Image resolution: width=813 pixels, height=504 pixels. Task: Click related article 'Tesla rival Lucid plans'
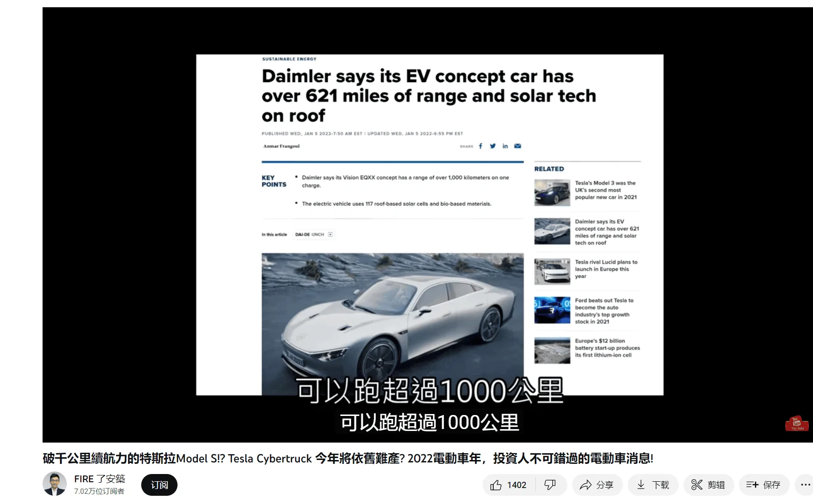click(x=606, y=269)
